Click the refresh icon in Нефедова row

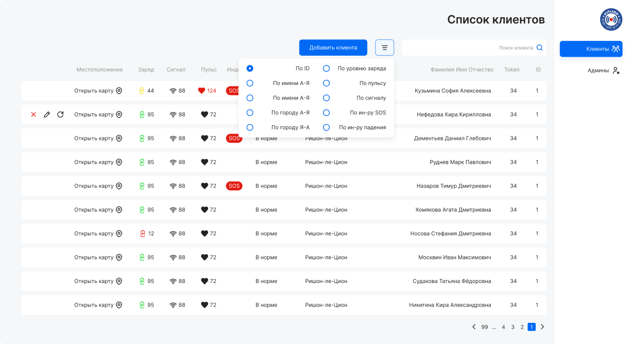(x=60, y=114)
